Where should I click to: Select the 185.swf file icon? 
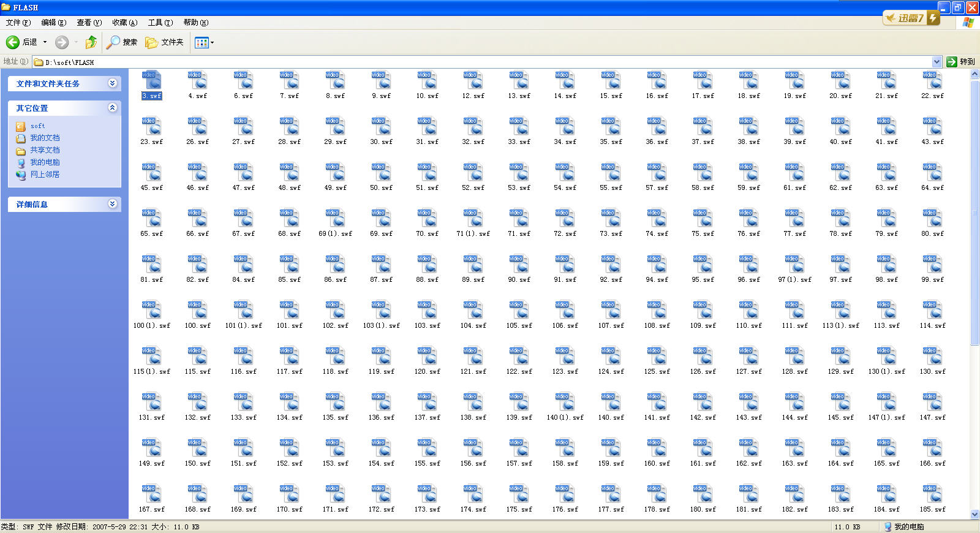coord(932,495)
